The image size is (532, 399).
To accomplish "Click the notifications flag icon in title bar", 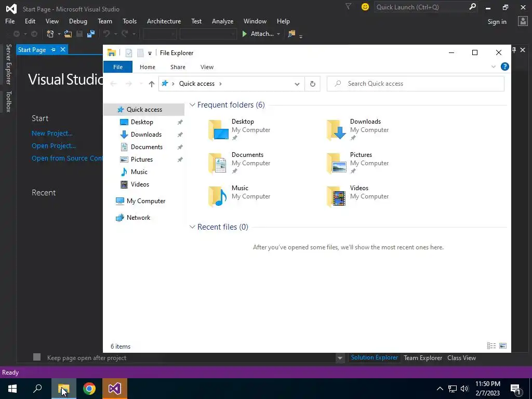I will point(348,6).
